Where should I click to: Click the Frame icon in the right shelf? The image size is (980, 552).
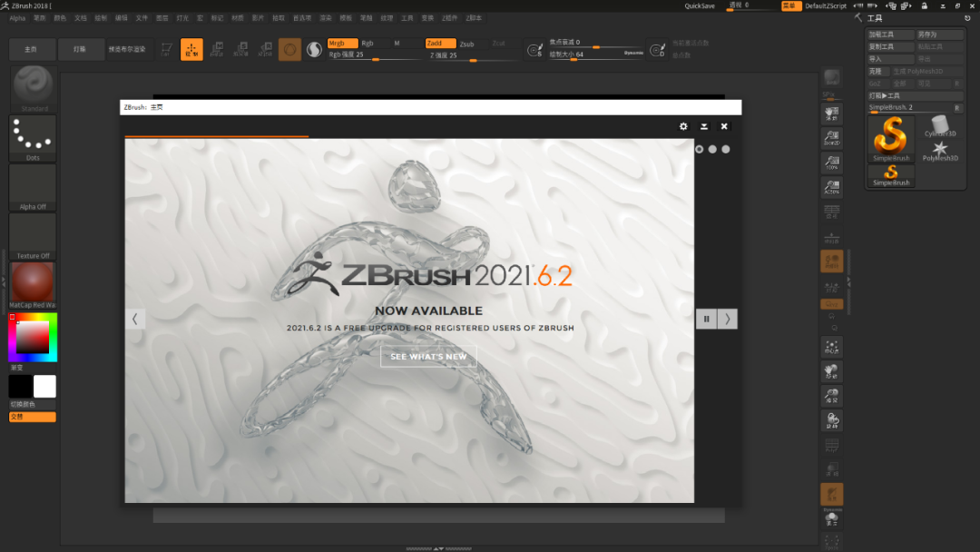tap(832, 347)
